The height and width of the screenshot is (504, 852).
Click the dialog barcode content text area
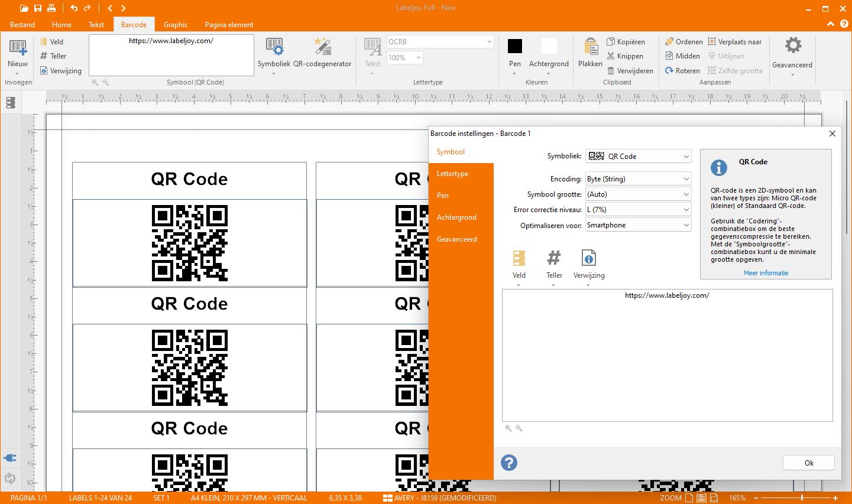click(x=667, y=355)
